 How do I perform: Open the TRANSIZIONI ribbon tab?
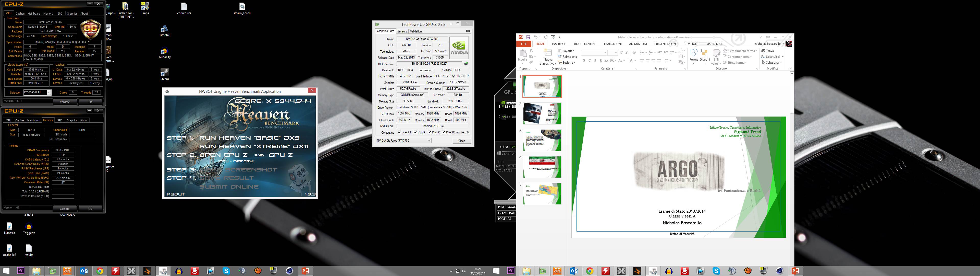(x=612, y=44)
